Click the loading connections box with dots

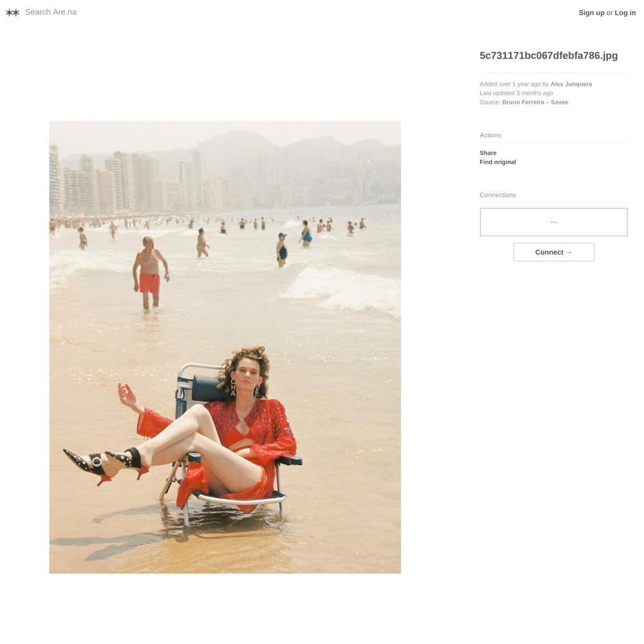pyautogui.click(x=554, y=222)
